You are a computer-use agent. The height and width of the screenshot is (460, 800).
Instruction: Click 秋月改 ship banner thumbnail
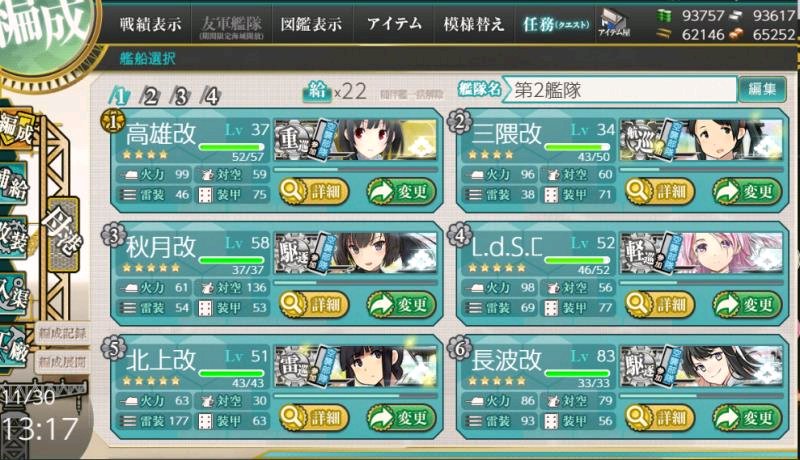click(x=356, y=253)
